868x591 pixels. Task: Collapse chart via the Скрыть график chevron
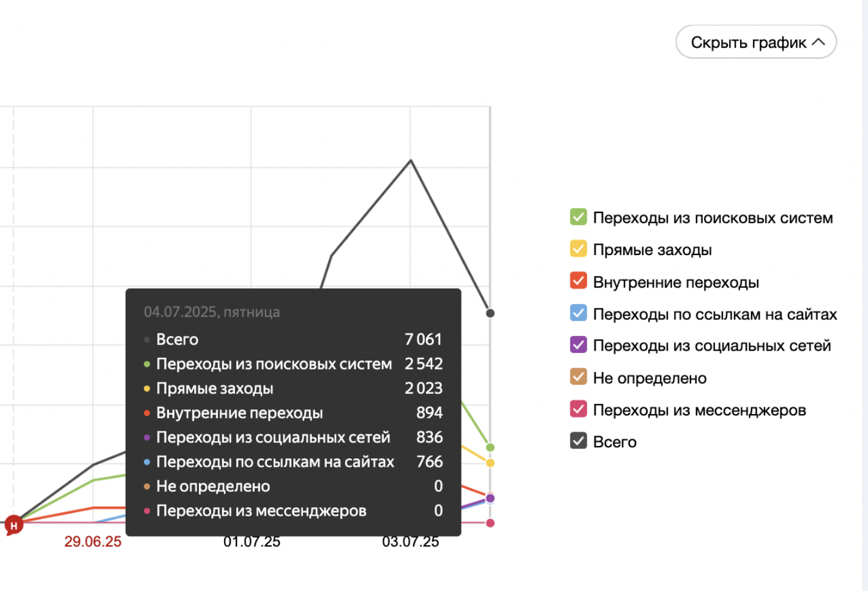818,42
